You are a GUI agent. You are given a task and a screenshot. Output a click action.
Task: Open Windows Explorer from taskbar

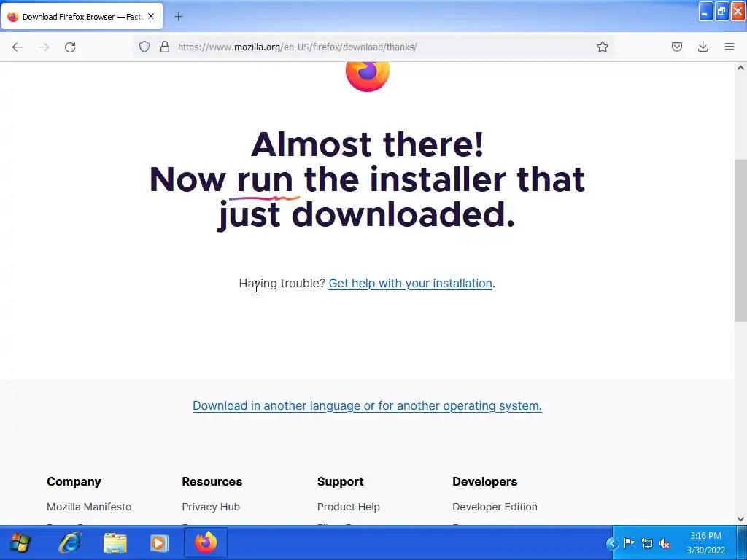click(115, 542)
